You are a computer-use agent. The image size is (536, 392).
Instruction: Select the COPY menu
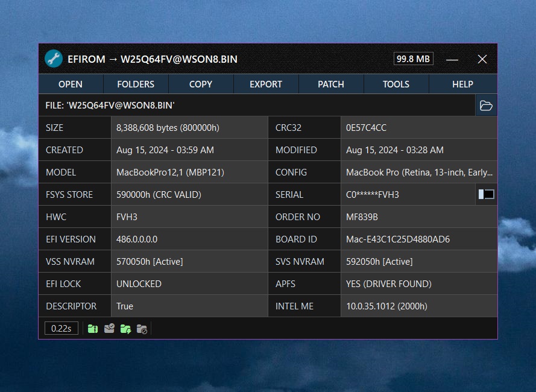(x=201, y=84)
